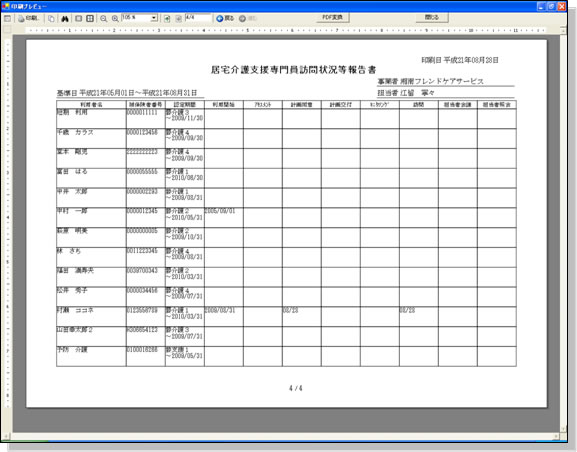The width and height of the screenshot is (577, 452).
Task: Switch to single page view icon
Action: pyautogui.click(x=78, y=18)
